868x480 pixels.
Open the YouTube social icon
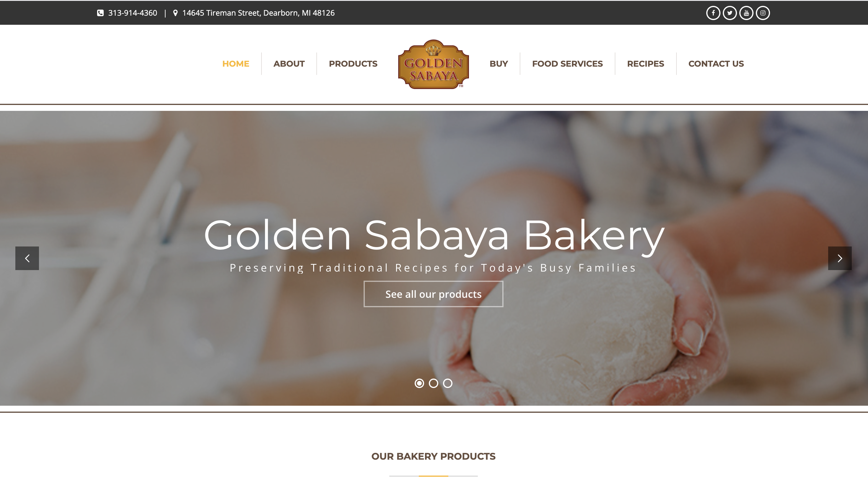tap(746, 13)
